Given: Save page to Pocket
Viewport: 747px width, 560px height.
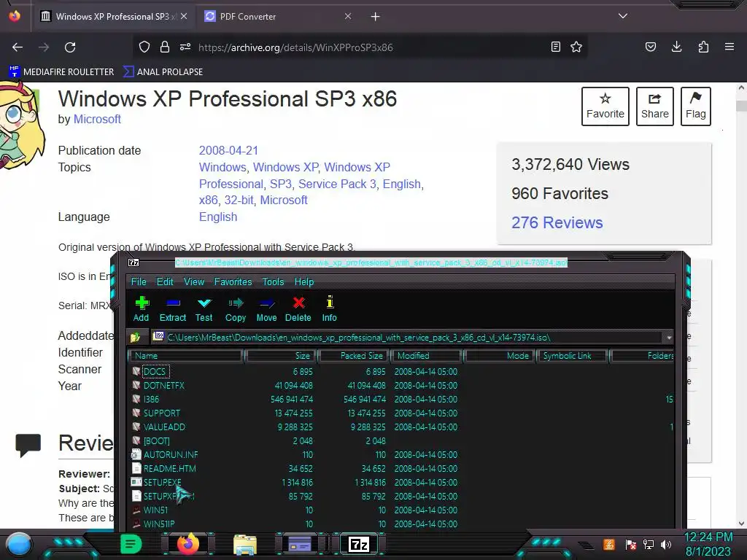Looking at the screenshot, I should click(x=650, y=47).
